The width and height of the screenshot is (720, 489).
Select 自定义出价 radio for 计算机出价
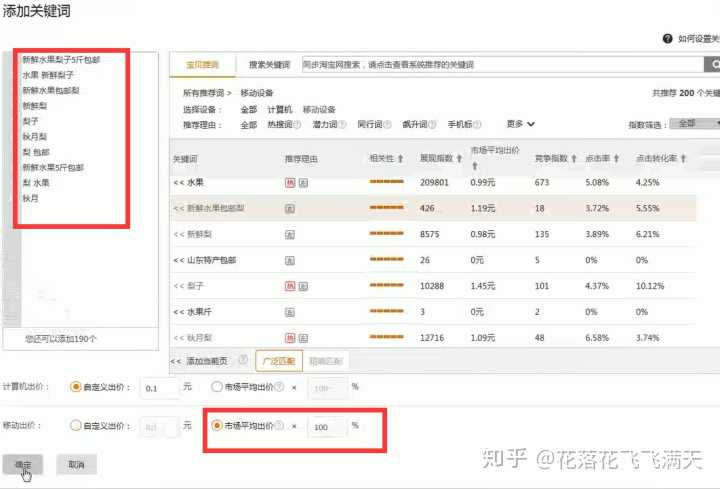[x=76, y=387]
